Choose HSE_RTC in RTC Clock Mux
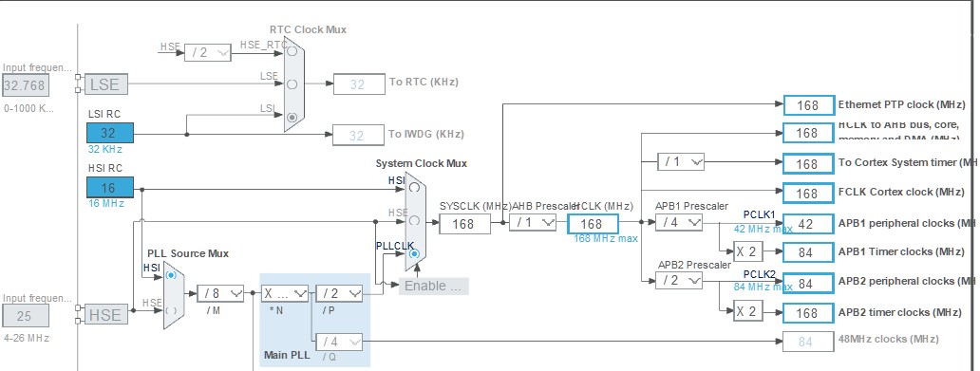Screen dimensions: 980x371 tap(292, 52)
